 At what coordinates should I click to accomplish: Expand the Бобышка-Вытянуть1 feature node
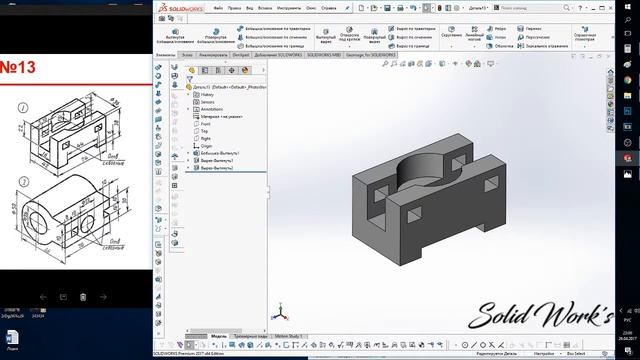pyautogui.click(x=188, y=153)
